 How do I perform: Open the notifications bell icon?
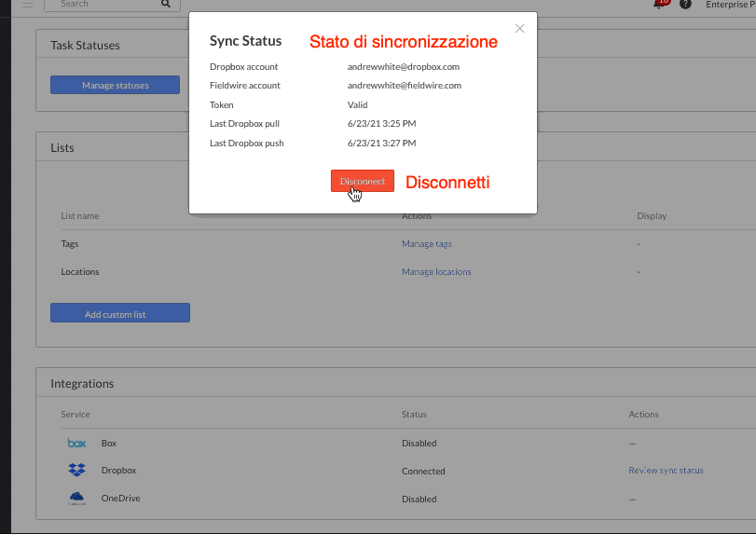coord(660,4)
